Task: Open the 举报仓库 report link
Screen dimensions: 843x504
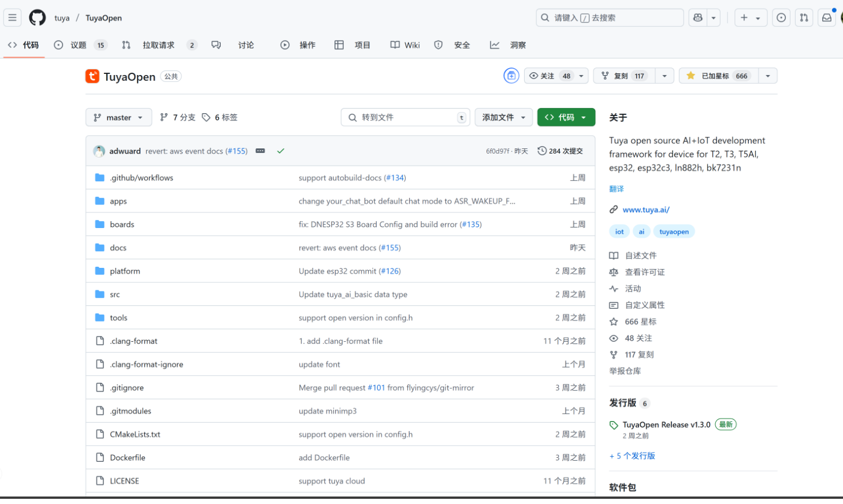Action: point(625,371)
